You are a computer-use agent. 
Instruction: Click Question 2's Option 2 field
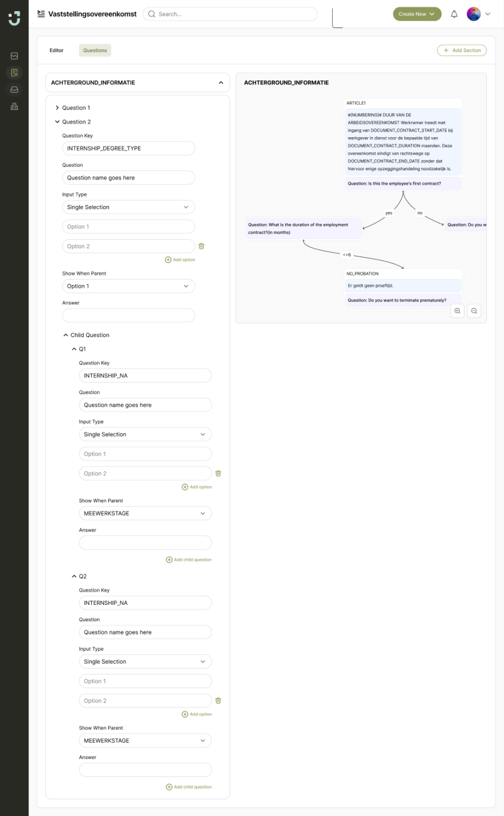pos(129,246)
